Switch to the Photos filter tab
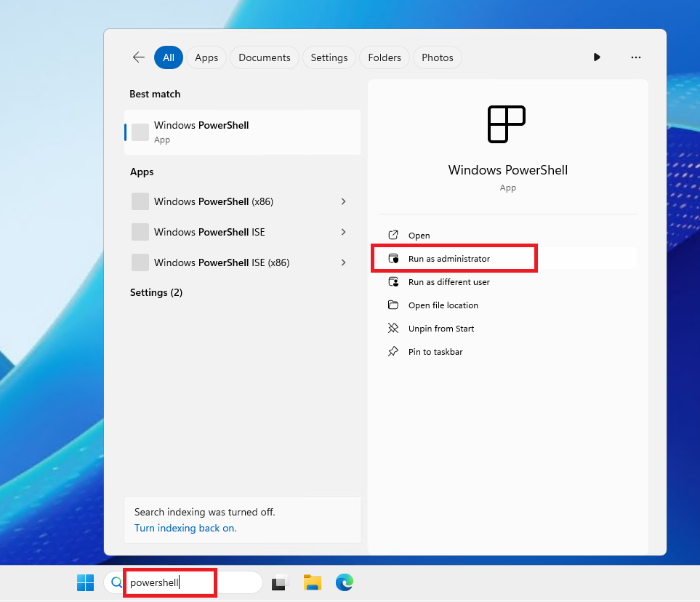 click(x=437, y=57)
